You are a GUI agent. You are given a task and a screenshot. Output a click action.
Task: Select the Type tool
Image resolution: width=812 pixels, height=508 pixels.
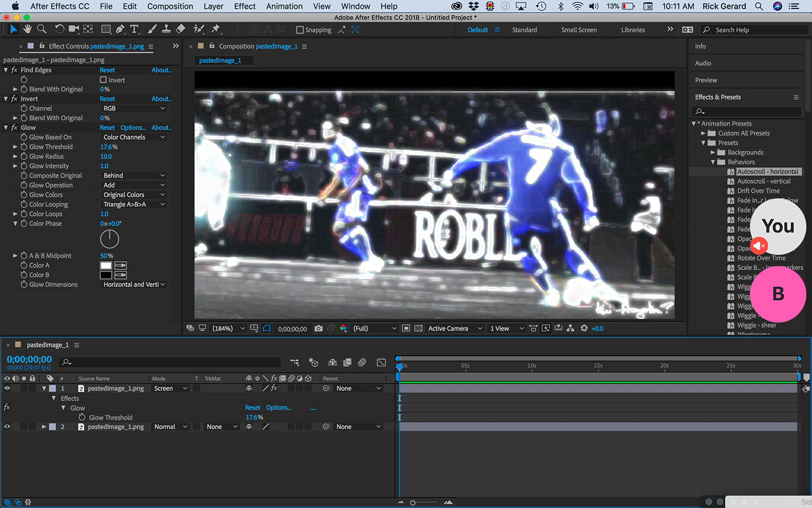(134, 29)
